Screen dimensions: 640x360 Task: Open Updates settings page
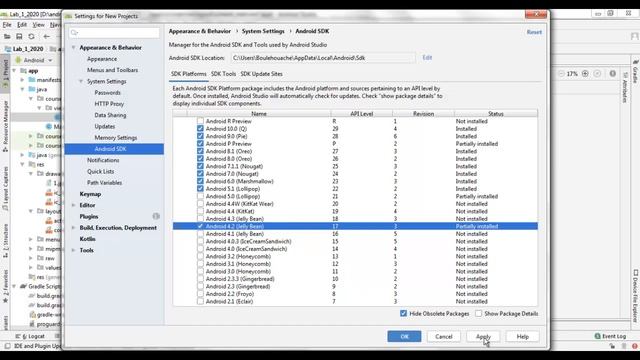(104, 127)
